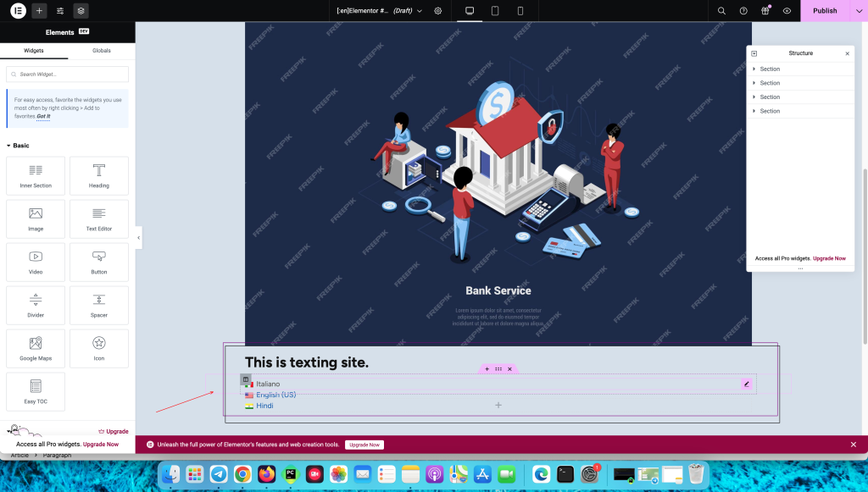Viewport: 868px width, 492px height.
Task: Select the Divider widget
Action: [36, 305]
